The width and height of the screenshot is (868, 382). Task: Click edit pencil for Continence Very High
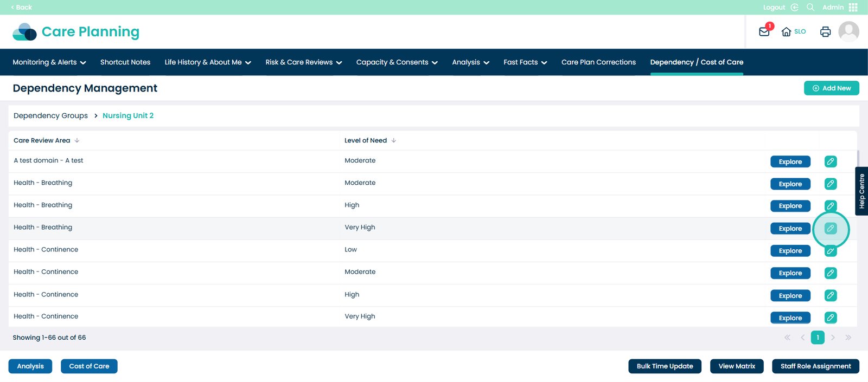pyautogui.click(x=830, y=318)
